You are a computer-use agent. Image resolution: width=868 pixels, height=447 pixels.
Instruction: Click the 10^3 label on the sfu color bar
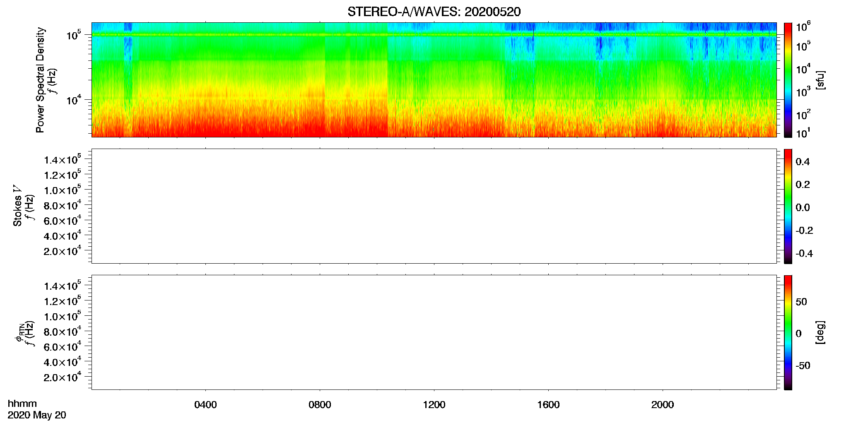(803, 92)
